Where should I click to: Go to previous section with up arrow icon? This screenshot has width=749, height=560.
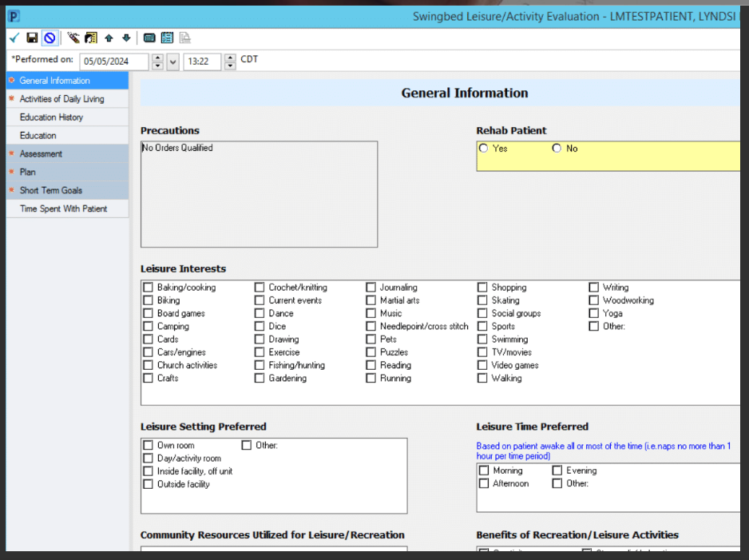click(109, 38)
